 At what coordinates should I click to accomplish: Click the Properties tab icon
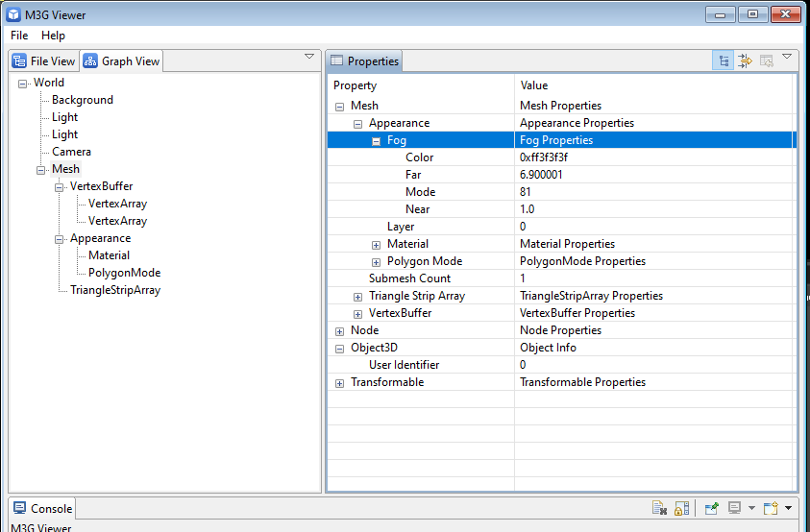337,60
